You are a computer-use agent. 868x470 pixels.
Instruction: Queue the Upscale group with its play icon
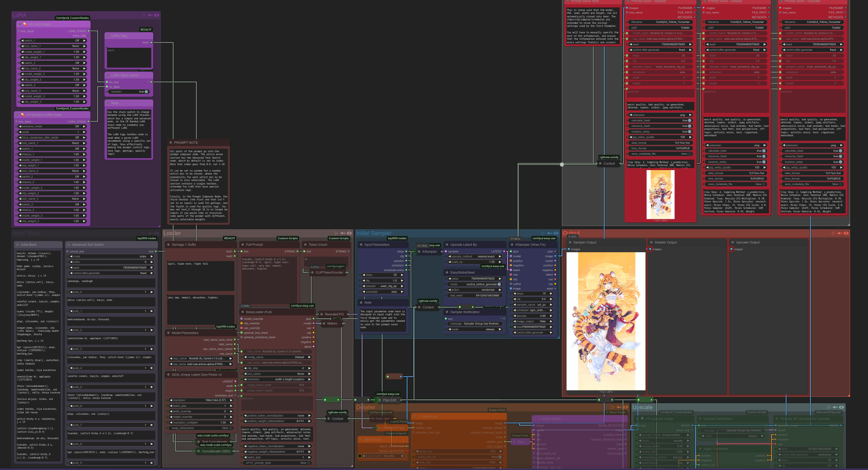click(x=830, y=407)
